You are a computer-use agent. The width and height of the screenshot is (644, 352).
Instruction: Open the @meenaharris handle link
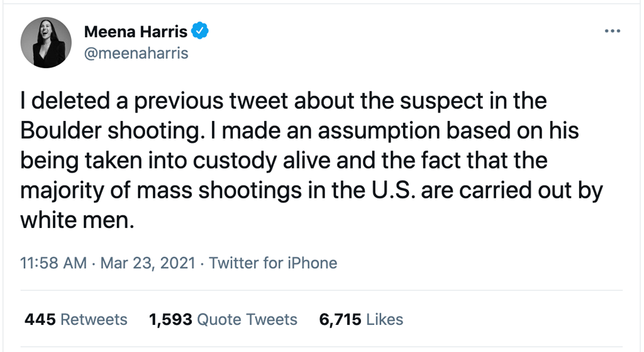coord(136,53)
